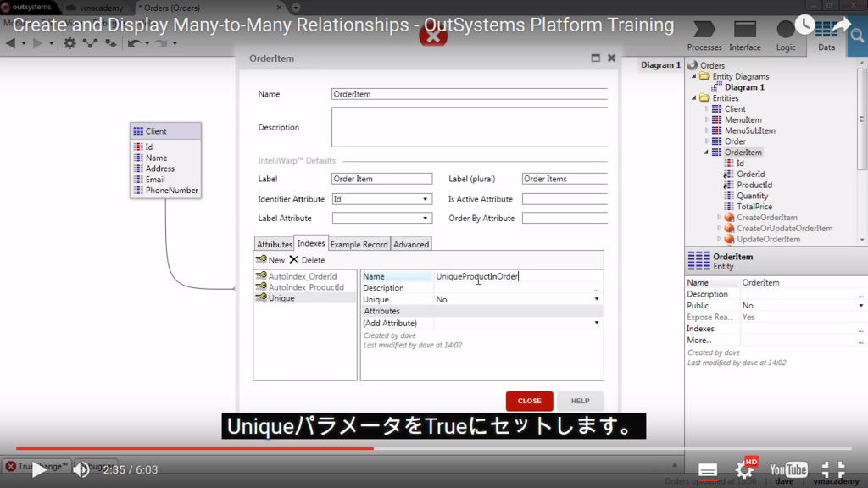Click the TrueChange status tab

point(37,466)
